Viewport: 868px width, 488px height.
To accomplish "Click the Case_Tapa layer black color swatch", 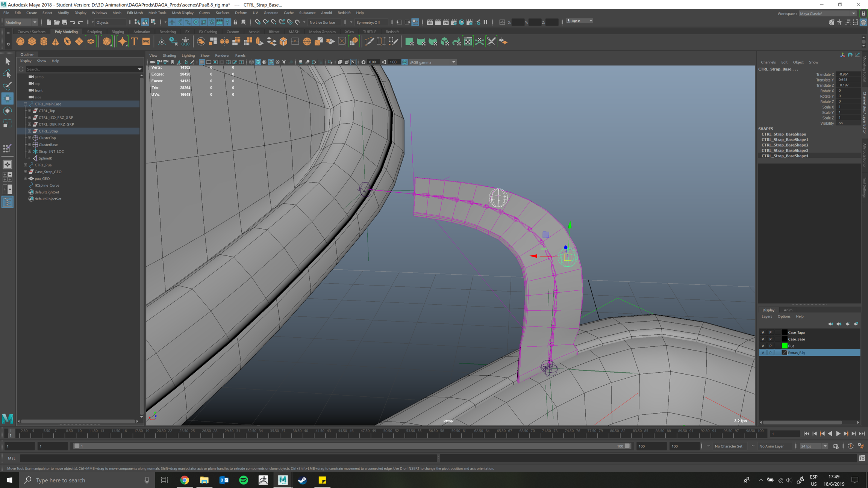I will coord(785,332).
